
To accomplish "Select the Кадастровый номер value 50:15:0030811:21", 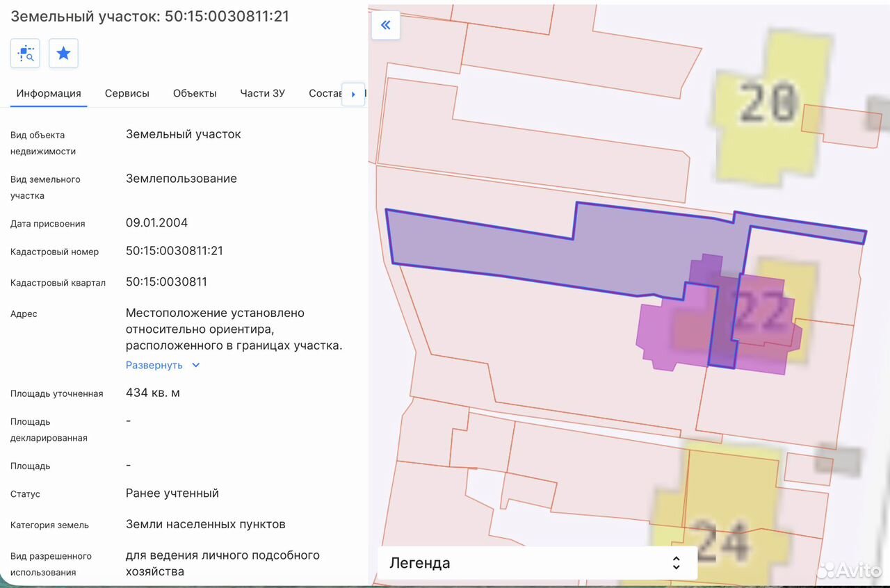I will point(175,251).
